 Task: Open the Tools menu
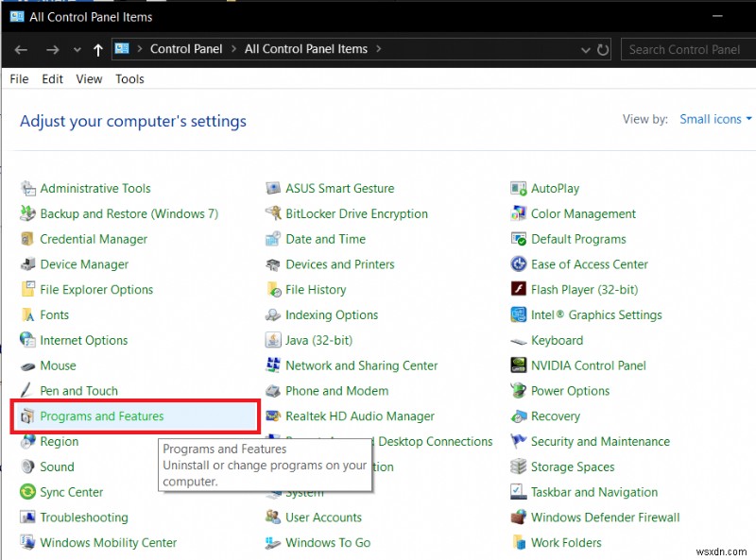tap(129, 78)
